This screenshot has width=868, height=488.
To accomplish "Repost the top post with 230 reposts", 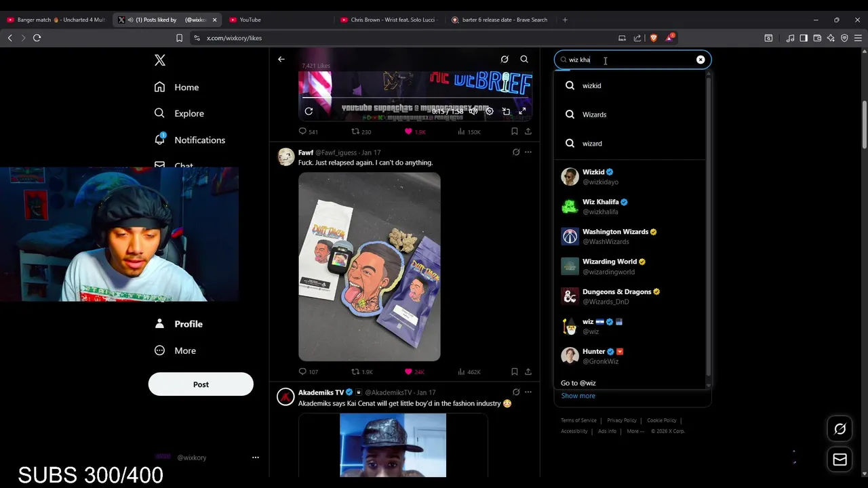I will tap(361, 131).
